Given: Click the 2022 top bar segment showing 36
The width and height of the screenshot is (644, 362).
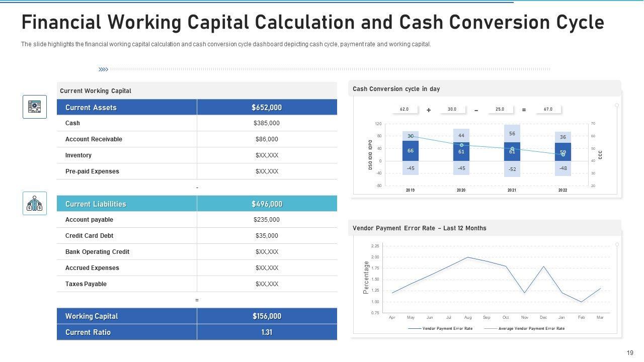Looking at the screenshot, I should [563, 137].
